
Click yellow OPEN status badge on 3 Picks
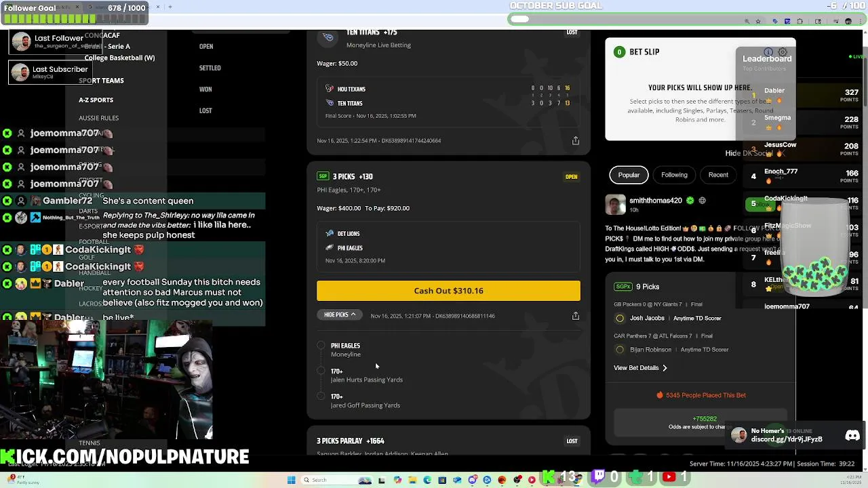[572, 177]
